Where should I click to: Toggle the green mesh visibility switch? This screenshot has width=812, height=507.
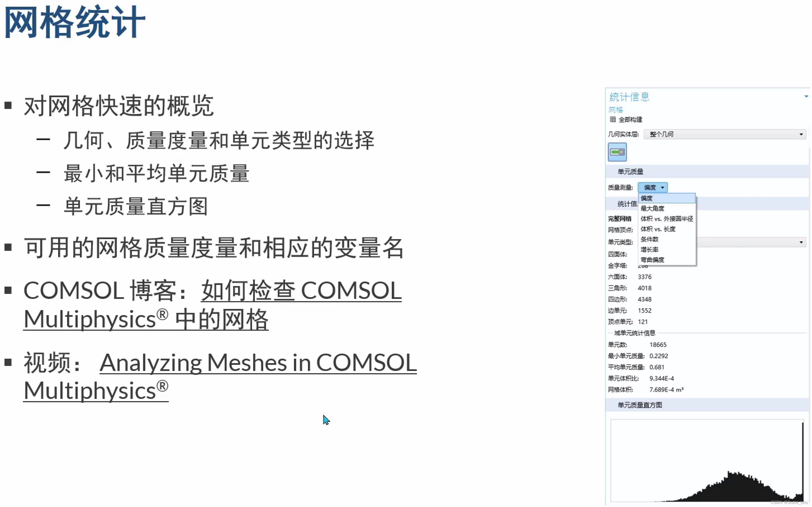(x=617, y=152)
